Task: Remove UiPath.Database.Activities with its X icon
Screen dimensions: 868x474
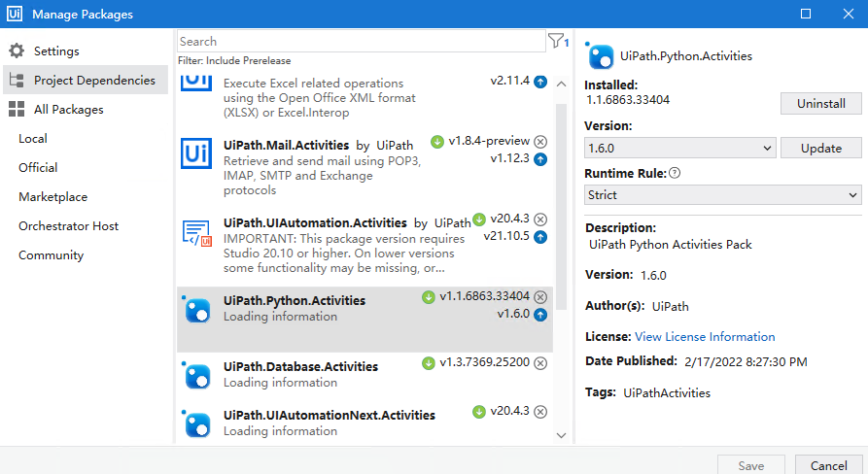Action: (540, 363)
